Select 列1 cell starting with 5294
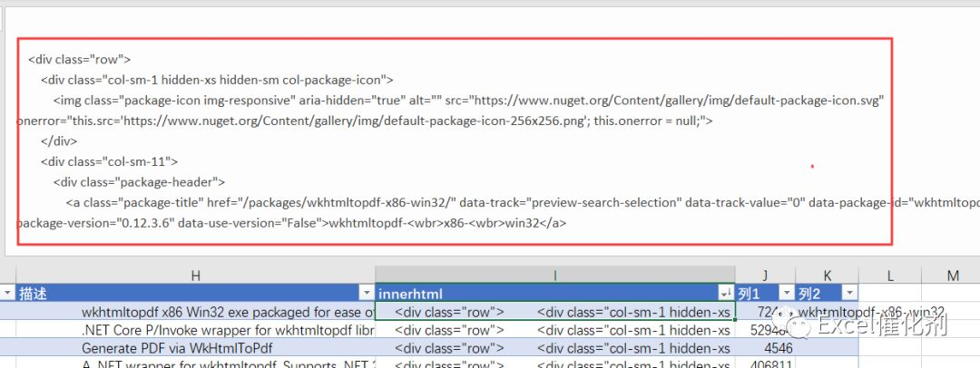This screenshot has height=368, width=980. pos(765,330)
